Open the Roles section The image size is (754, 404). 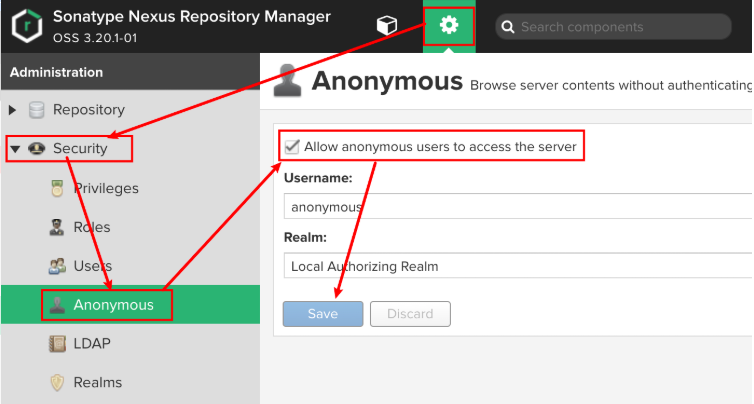coord(92,227)
